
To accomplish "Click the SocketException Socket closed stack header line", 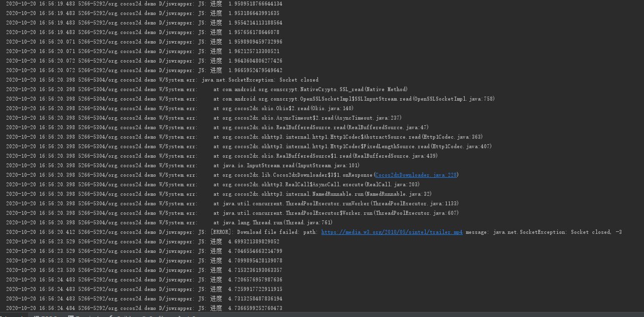I will (259, 80).
